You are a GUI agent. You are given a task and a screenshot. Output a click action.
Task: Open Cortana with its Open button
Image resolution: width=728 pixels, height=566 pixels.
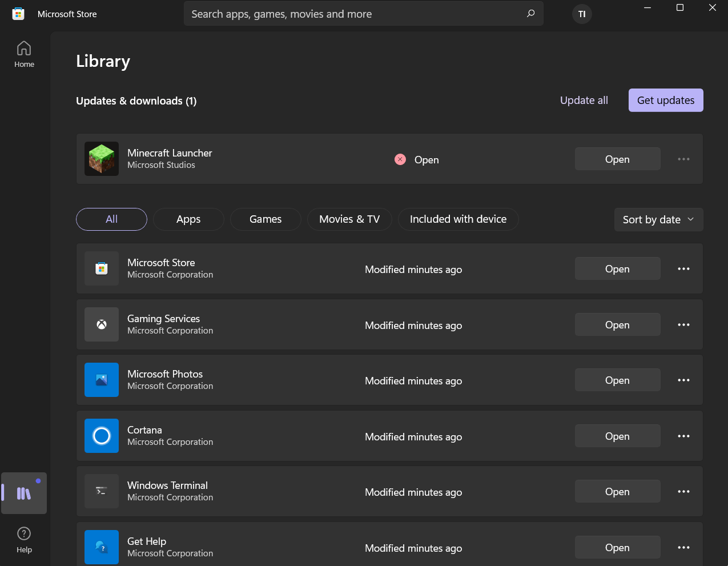point(617,436)
